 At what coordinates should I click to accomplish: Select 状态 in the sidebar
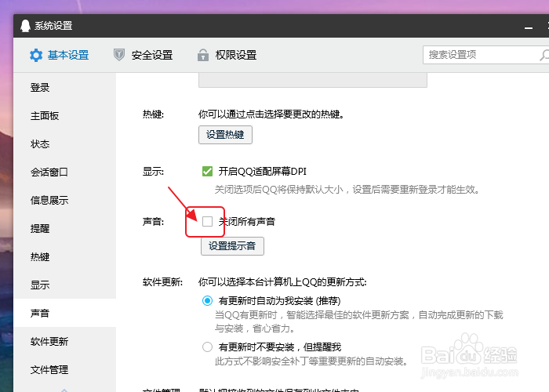(x=65, y=143)
